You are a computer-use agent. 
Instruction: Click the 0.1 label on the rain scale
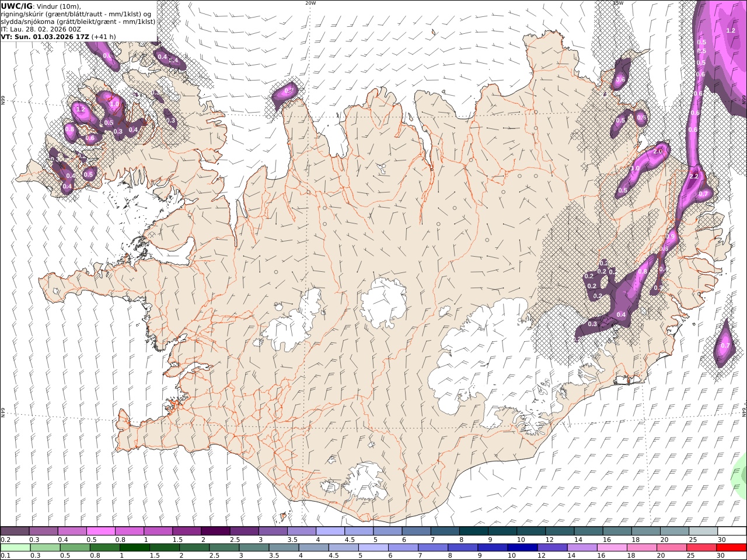tap(5, 556)
